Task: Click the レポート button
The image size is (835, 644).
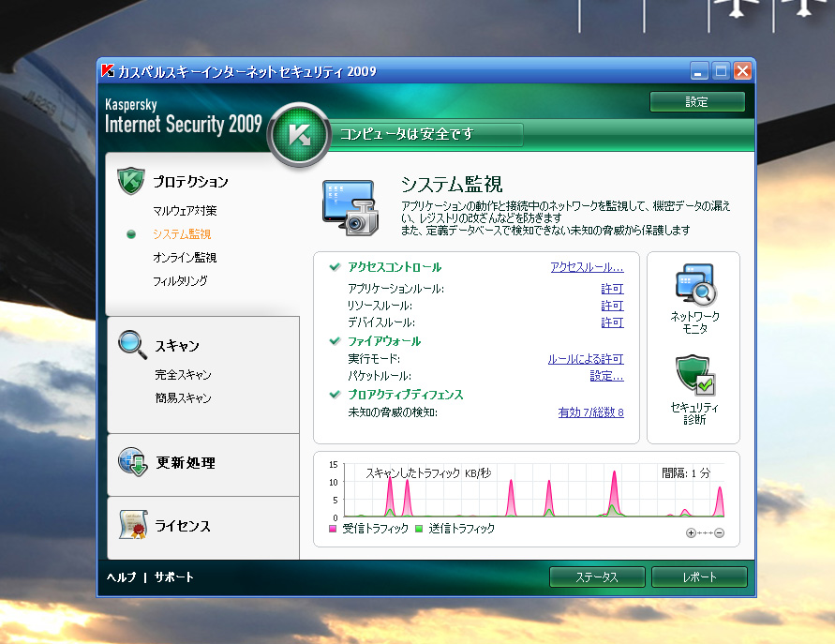Action: 699,577
